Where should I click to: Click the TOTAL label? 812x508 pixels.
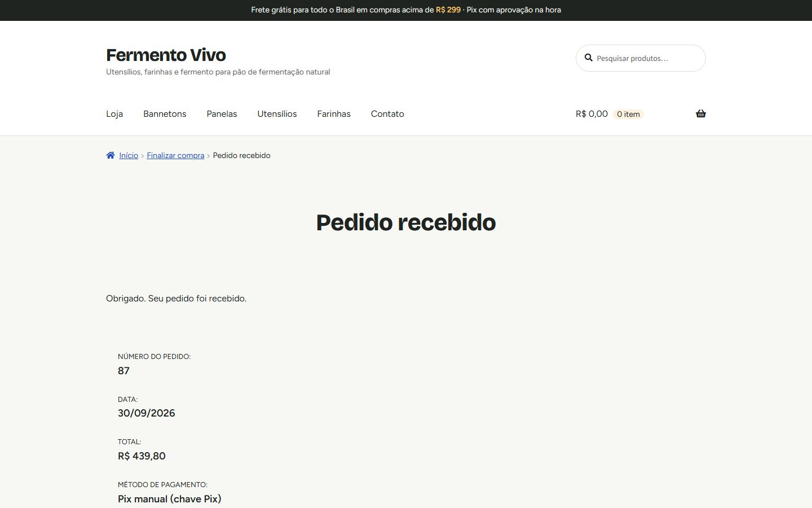129,442
